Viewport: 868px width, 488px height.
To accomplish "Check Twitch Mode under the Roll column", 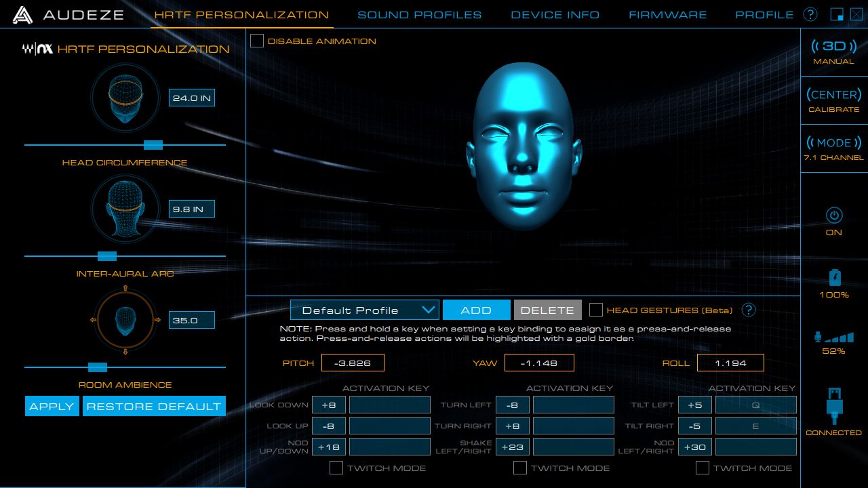I will 703,468.
